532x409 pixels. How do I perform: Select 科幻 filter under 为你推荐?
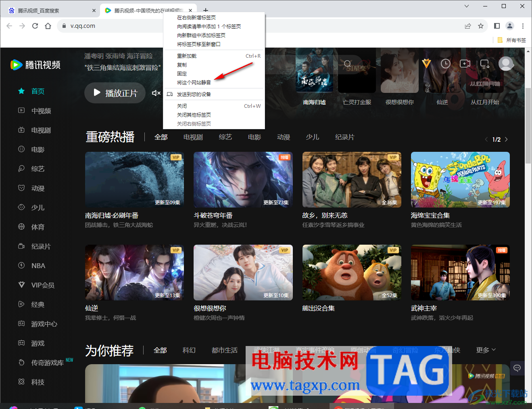[x=189, y=350]
